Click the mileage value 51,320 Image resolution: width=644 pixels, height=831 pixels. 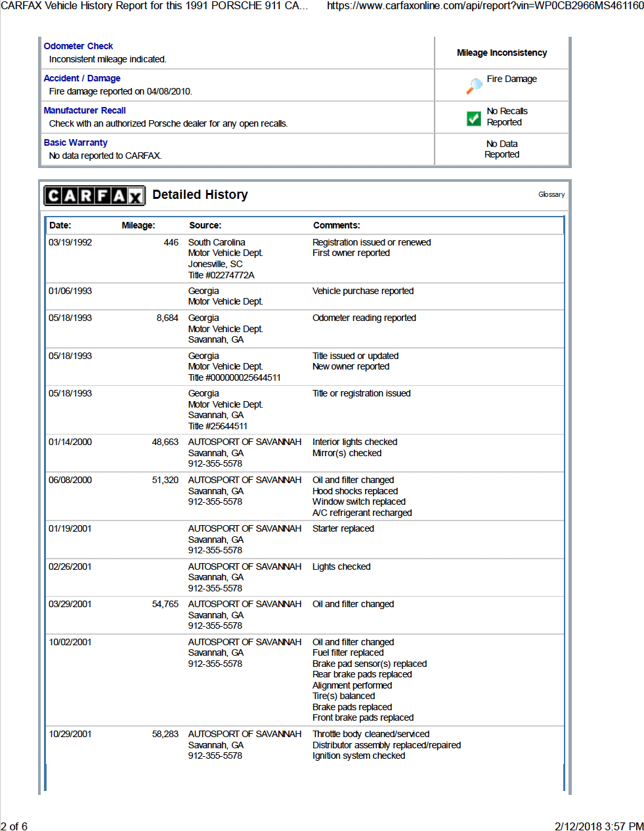(165, 480)
